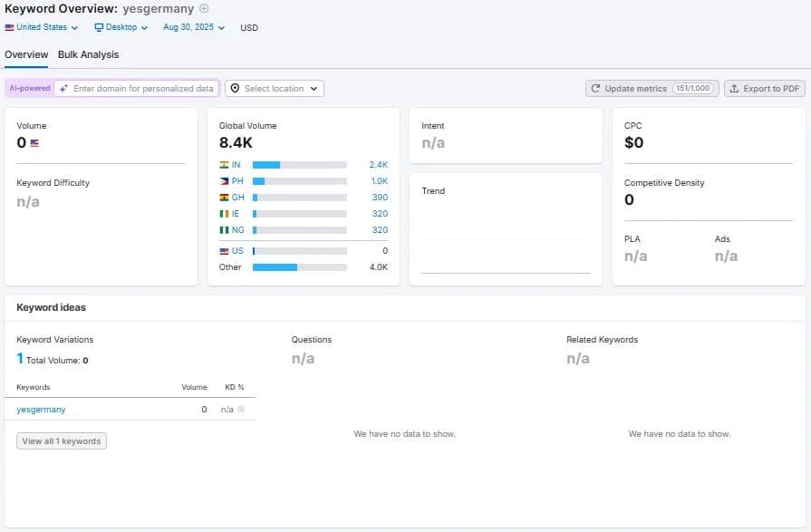811x532 pixels.
Task: Click the US flag in Global Volume list
Action: point(224,251)
